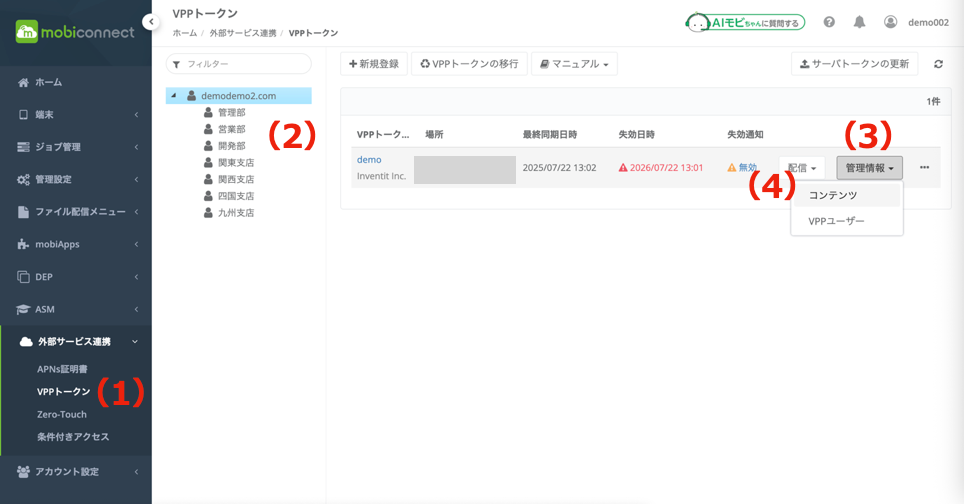The image size is (964, 504).
Task: Expand the mobiApps sidebar menu
Action: (76, 244)
